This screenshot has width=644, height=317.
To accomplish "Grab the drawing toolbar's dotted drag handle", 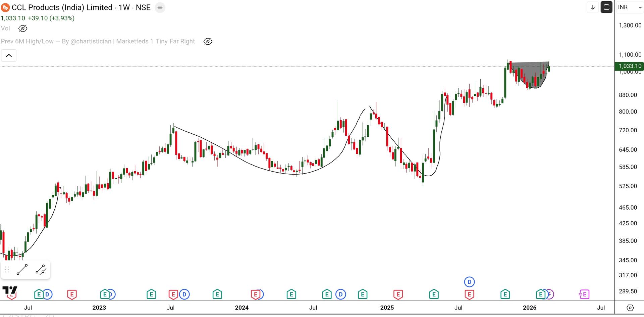I will point(7,270).
